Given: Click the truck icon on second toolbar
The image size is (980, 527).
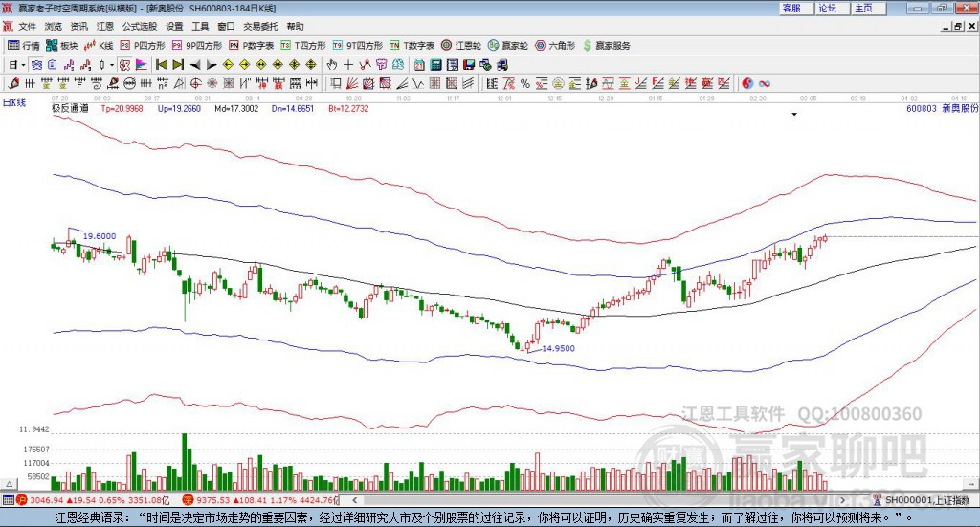Looking at the screenshot, I should 502,65.
